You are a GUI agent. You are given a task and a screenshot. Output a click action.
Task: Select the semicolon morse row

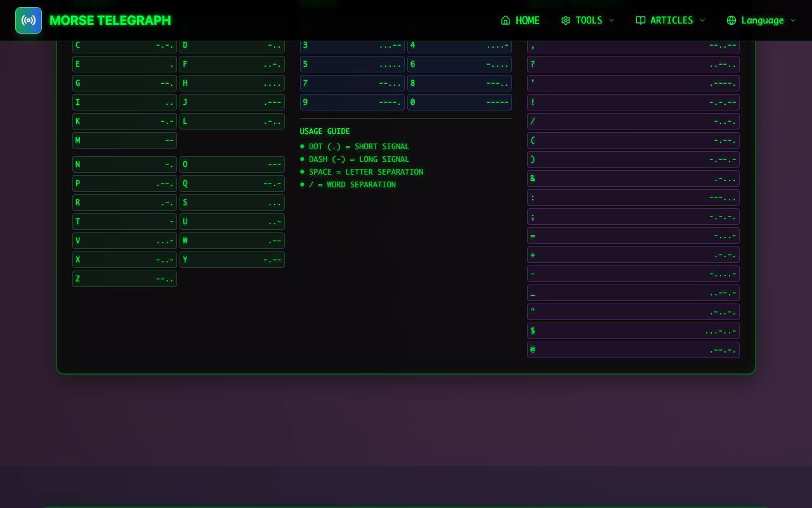(x=633, y=217)
